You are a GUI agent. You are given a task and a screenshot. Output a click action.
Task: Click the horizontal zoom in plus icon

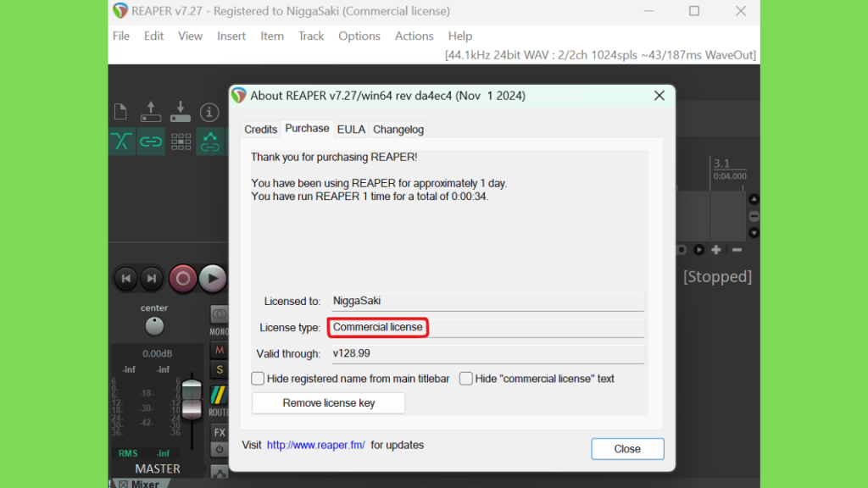715,250
